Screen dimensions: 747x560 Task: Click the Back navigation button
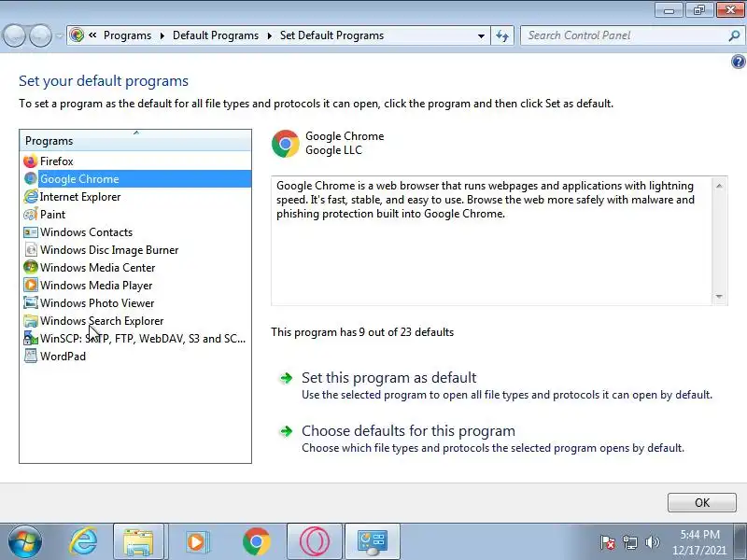(x=14, y=35)
